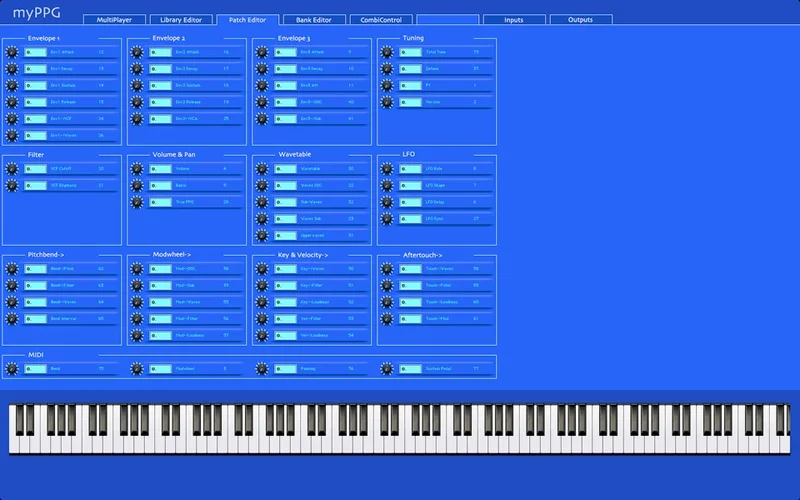The height and width of the screenshot is (500, 800).
Task: Click the Bend->Pitch knob
Action: [12, 269]
